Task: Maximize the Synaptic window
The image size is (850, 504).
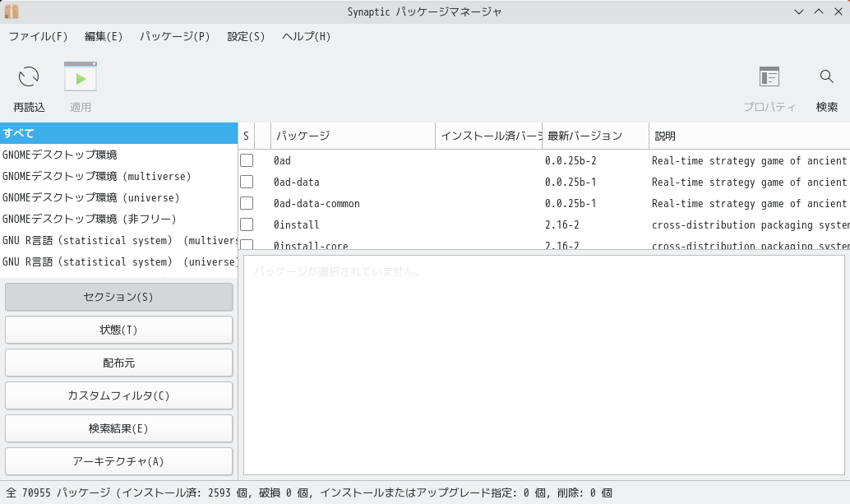Action: (x=819, y=12)
